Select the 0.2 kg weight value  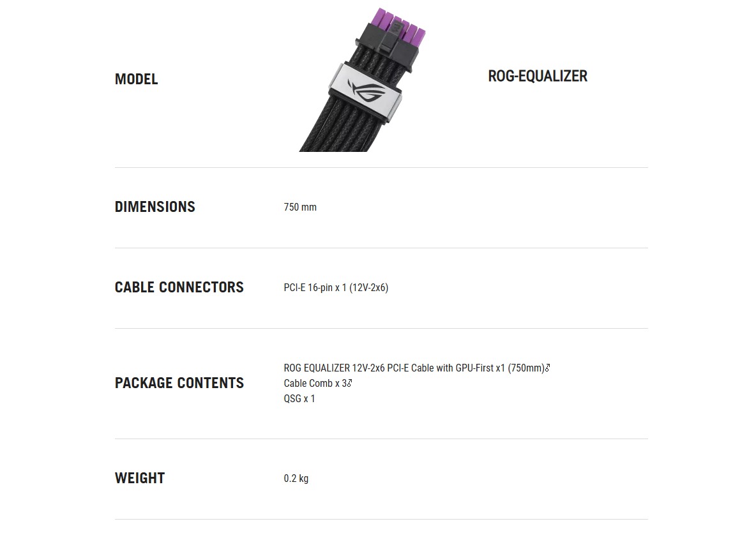click(x=296, y=479)
